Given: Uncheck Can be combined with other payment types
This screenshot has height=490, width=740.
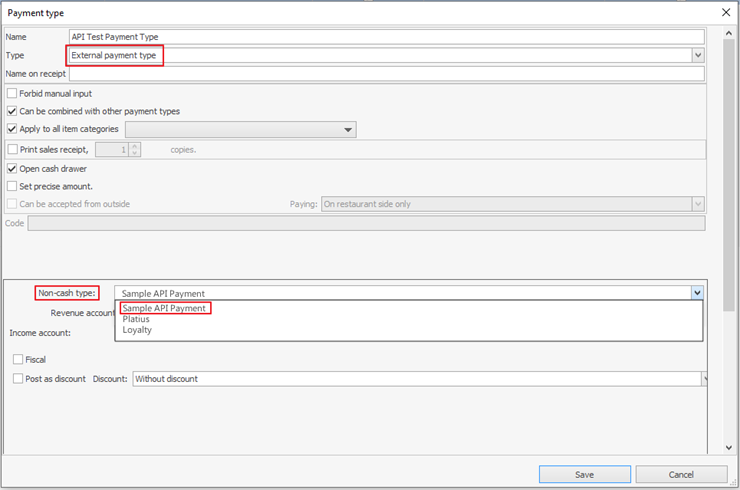Looking at the screenshot, I should point(13,111).
